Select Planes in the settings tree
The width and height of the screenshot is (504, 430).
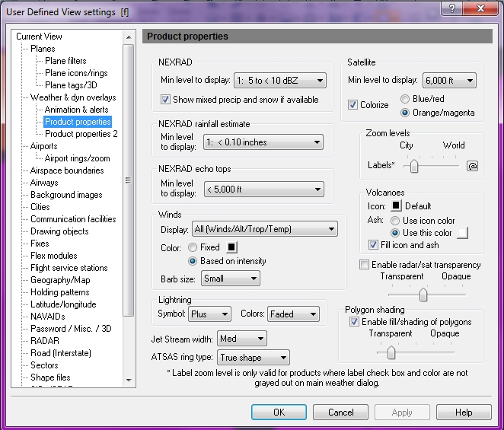pyautogui.click(x=43, y=49)
